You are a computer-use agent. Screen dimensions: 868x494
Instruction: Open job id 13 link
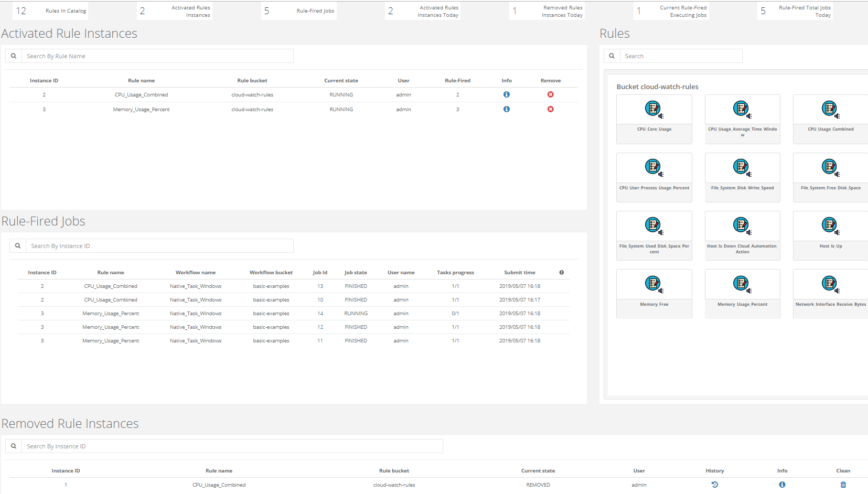320,286
